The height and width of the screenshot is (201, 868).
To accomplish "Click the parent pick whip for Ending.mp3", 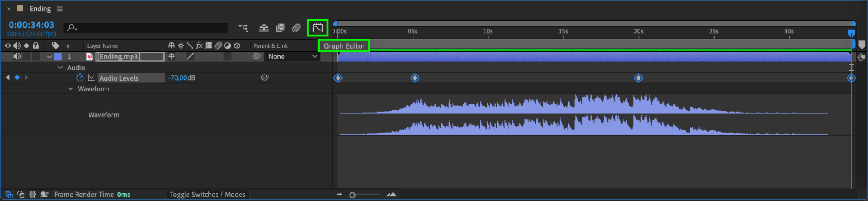I will pyautogui.click(x=257, y=56).
